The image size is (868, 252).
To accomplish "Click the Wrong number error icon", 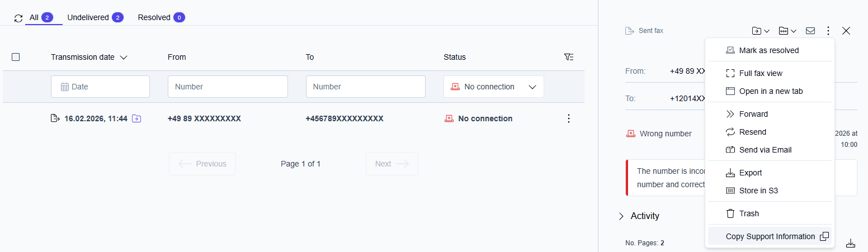I will point(631,134).
